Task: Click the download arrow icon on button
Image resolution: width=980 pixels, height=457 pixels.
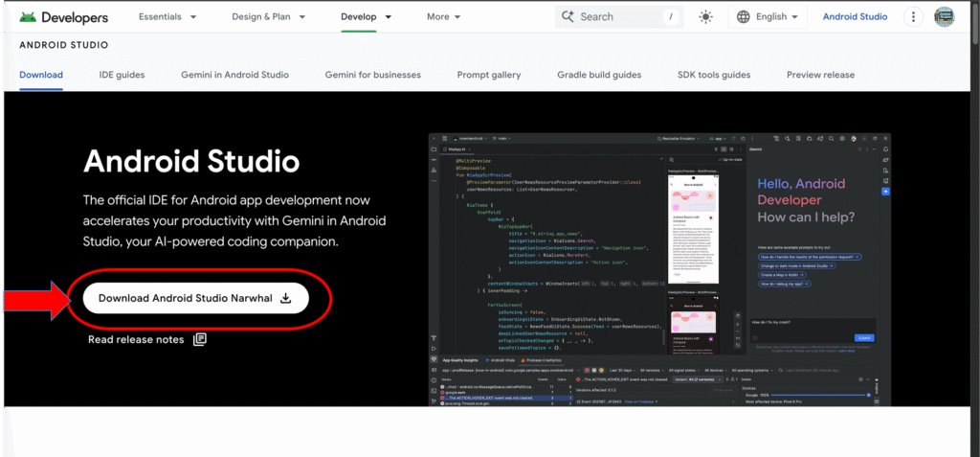Action: pos(285,298)
